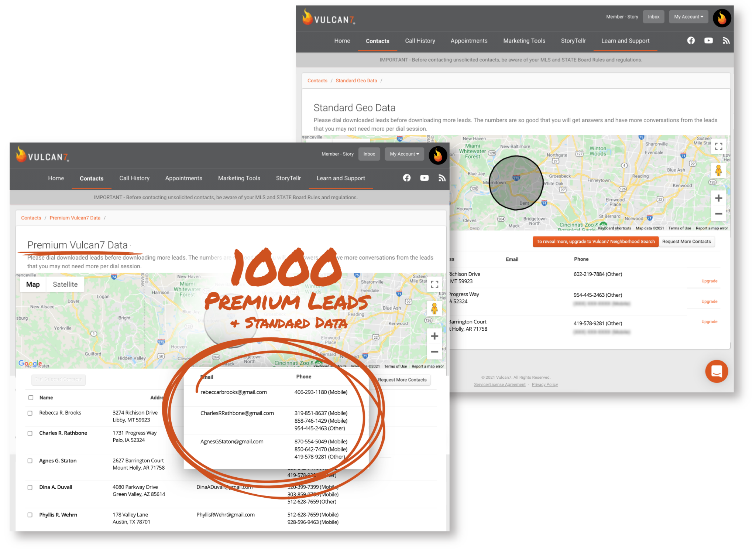Expand My Account on the Standard Geo Data window

coord(688,17)
